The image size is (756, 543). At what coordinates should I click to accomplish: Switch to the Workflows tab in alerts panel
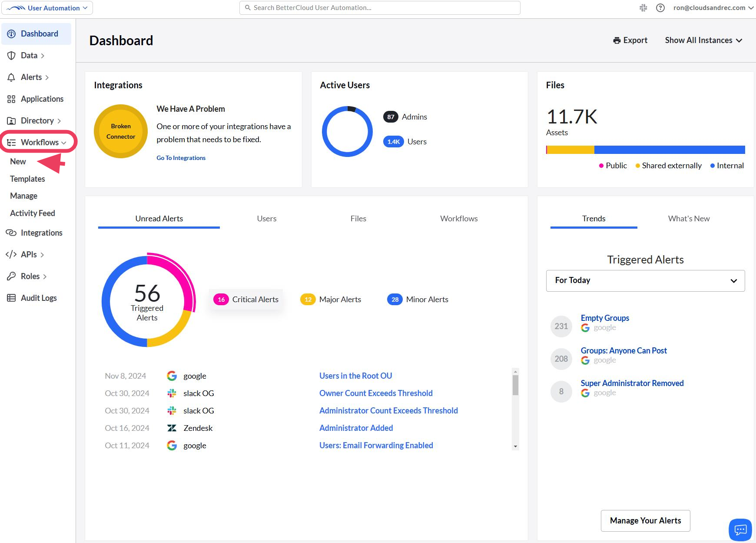coord(459,219)
